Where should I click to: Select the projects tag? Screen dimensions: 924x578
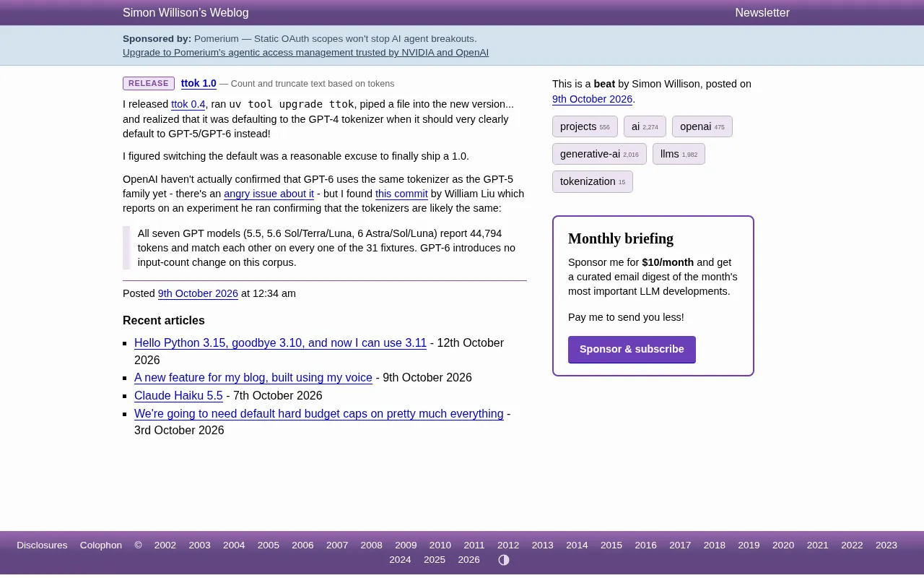pyautogui.click(x=585, y=126)
